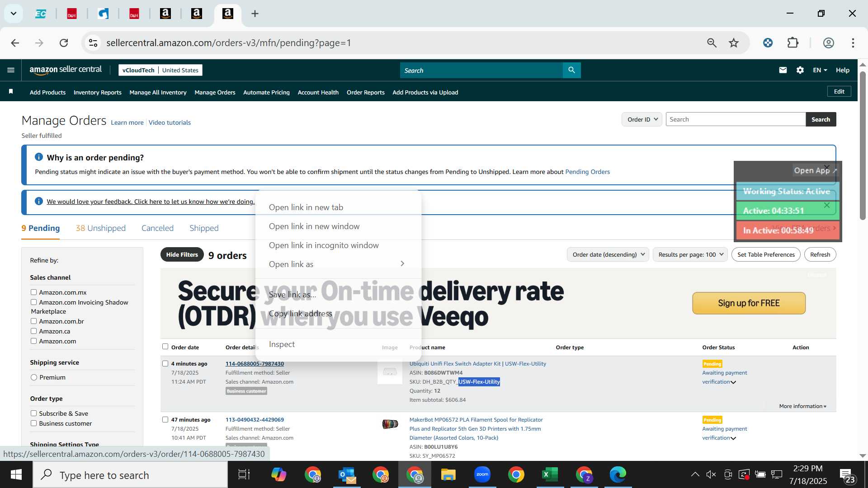Screen dimensions: 868x488
Task: Open File Explorer from the taskbar
Action: click(x=448, y=474)
